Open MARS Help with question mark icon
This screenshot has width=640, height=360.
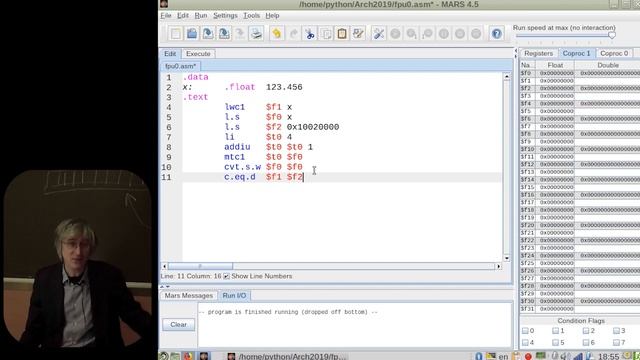click(497, 33)
